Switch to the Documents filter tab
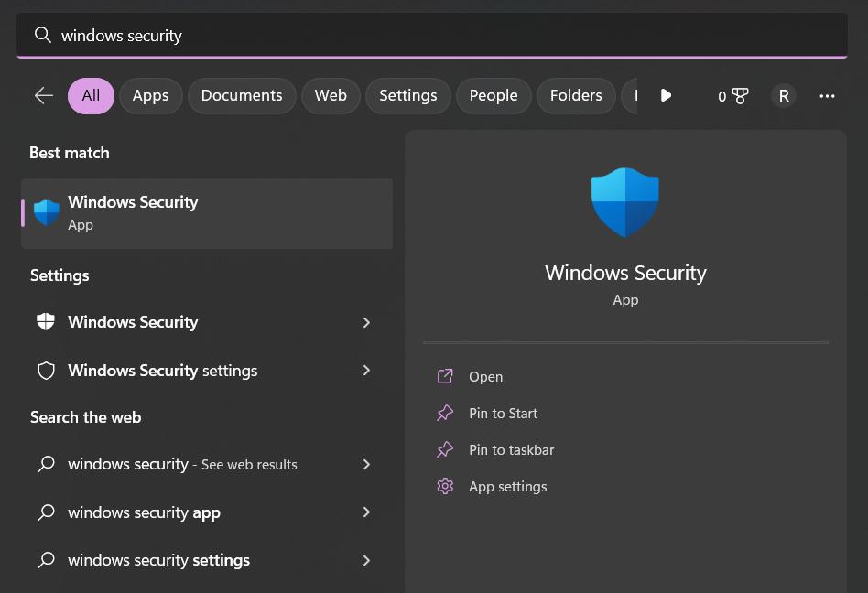 click(x=242, y=96)
